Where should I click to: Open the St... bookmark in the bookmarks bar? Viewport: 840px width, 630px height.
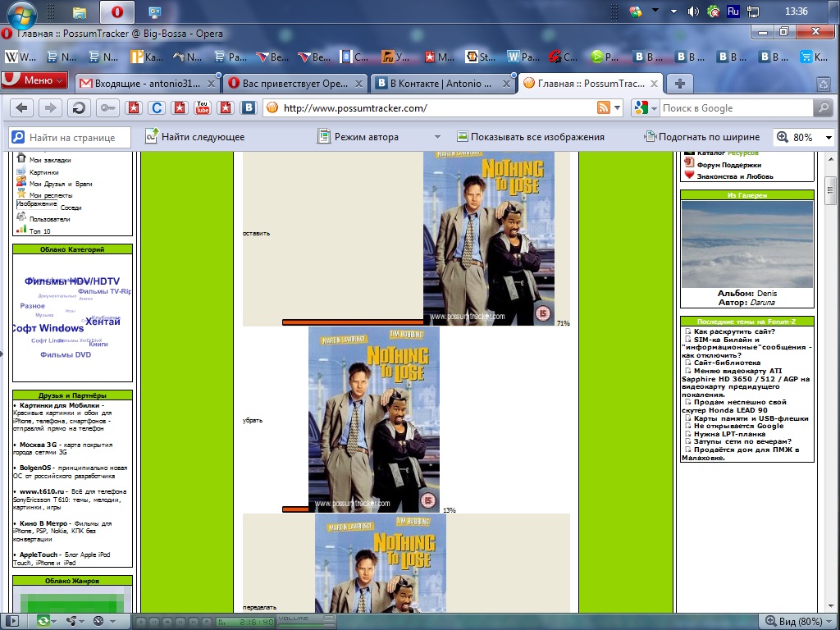point(480,57)
